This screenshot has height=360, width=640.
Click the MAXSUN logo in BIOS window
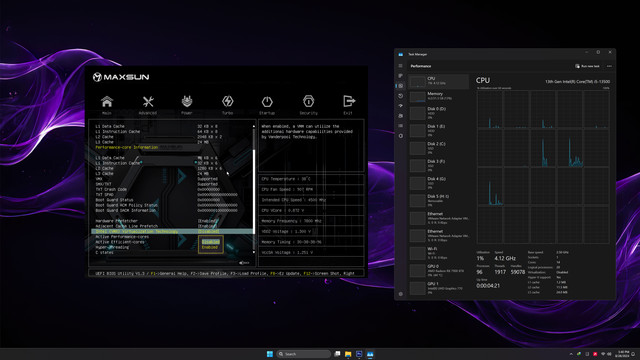coord(121,77)
